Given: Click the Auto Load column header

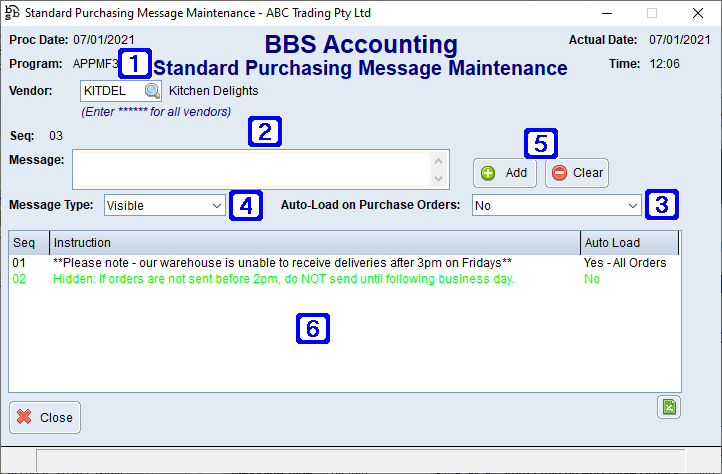Looking at the screenshot, I should tap(629, 243).
